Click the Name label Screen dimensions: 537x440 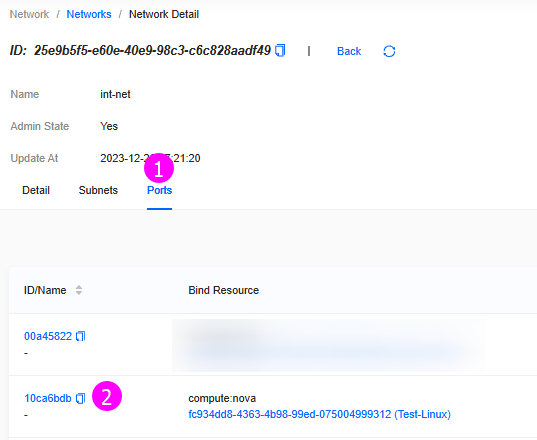(x=25, y=94)
